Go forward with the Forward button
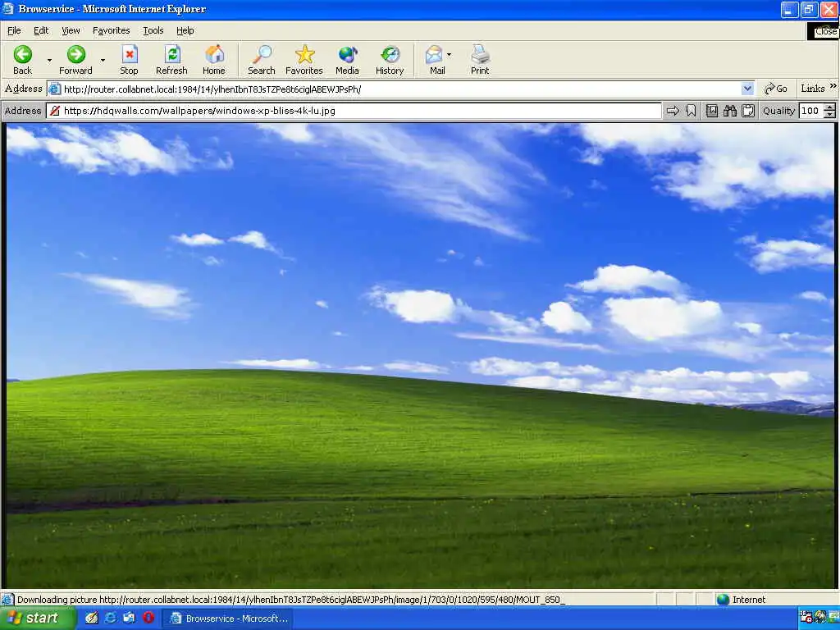Image resolution: width=840 pixels, height=630 pixels. (75, 59)
